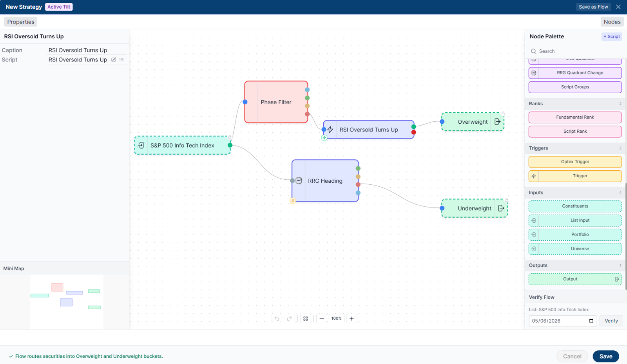This screenshot has width=627, height=364.
Task: Select the S&P 500 Info Tech Index node
Action: 182,145
